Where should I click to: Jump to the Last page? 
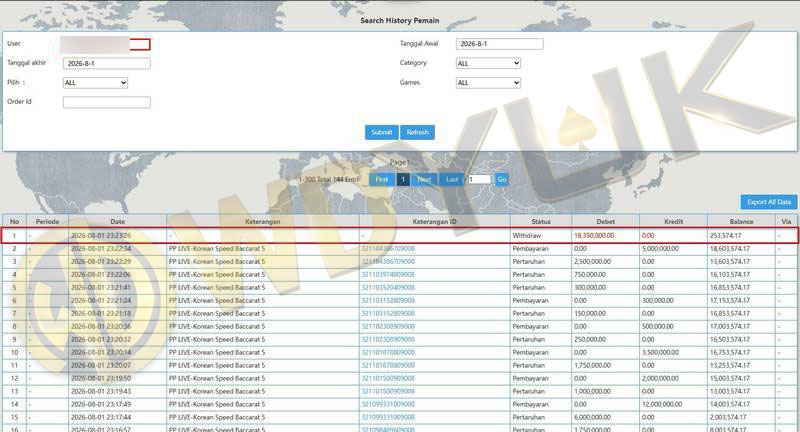(x=452, y=180)
